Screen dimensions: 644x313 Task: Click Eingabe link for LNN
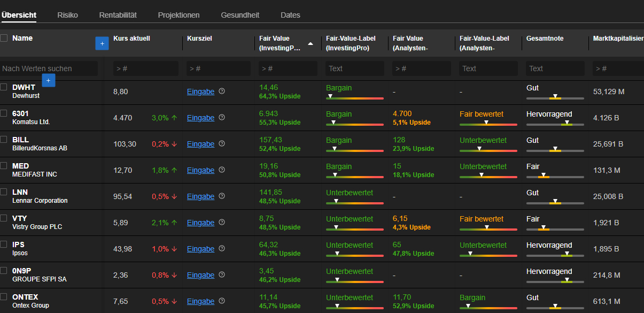200,196
